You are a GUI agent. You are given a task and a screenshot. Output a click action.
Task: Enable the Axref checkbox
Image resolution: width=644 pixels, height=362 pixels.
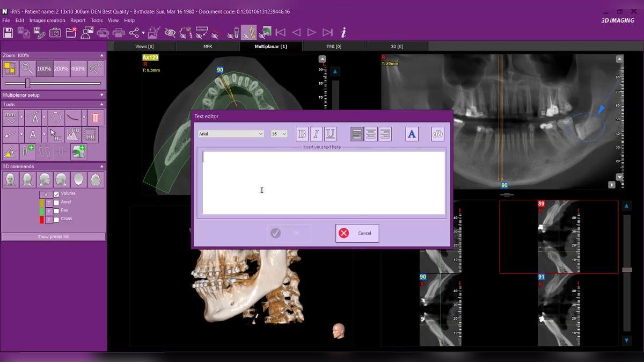pyautogui.click(x=56, y=202)
